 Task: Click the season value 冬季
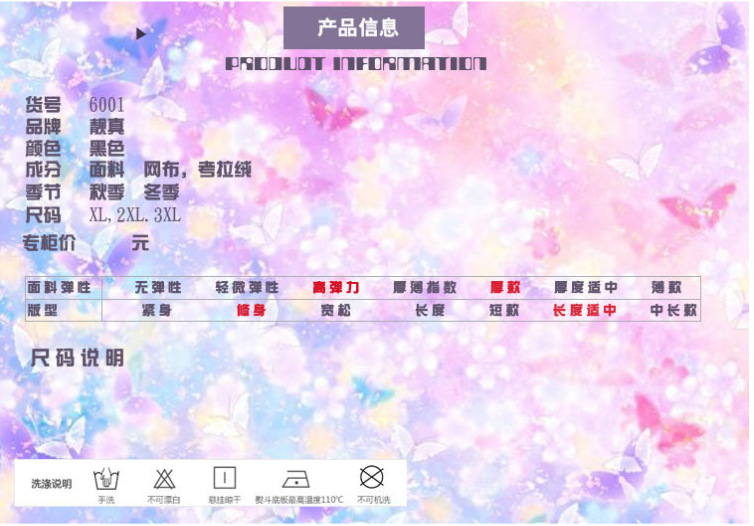[x=162, y=192]
